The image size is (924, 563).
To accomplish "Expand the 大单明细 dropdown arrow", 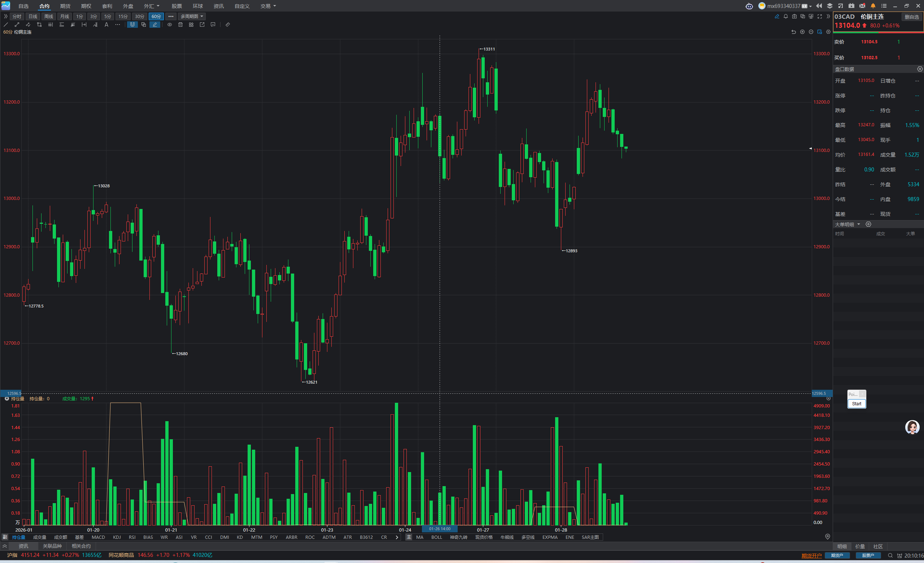I will point(858,224).
